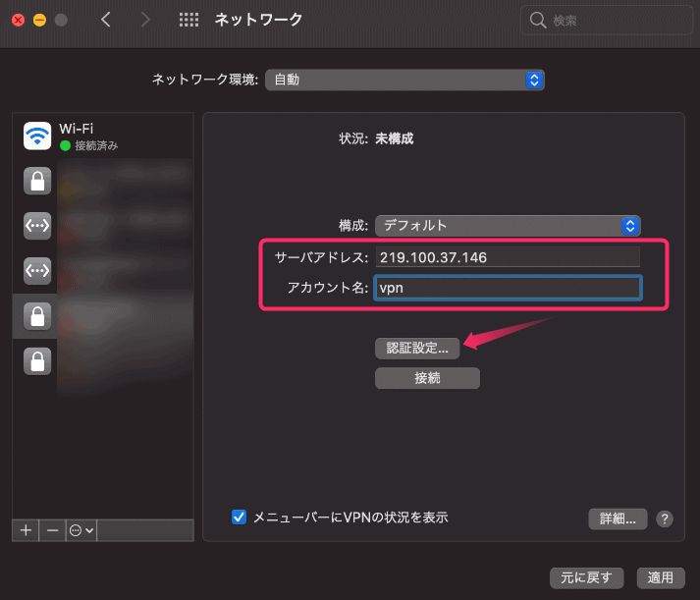700x600 pixels.
Task: Select the first bridge arrows service icon
Action: coord(37,226)
